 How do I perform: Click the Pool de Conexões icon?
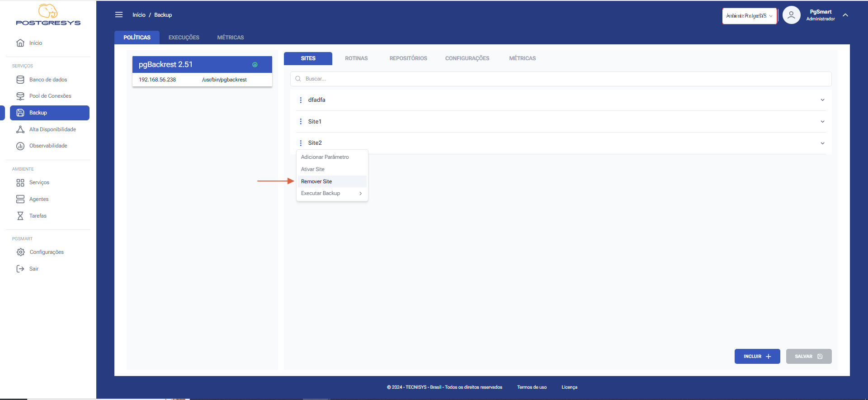point(20,96)
